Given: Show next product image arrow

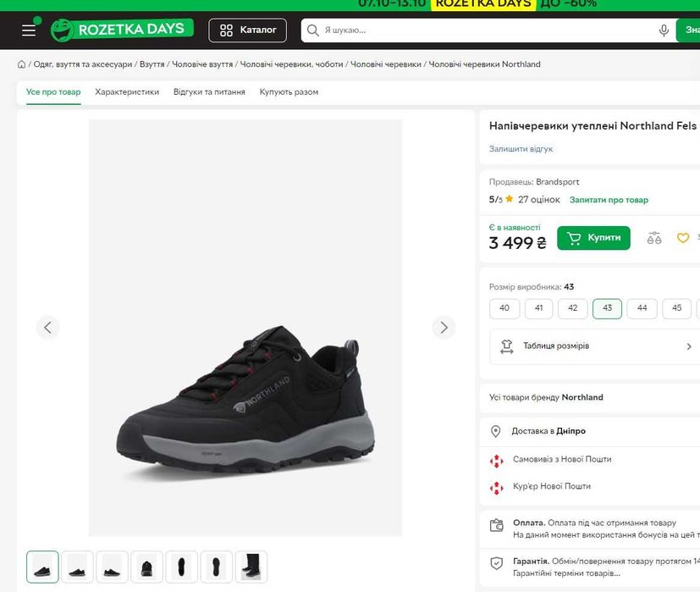Looking at the screenshot, I should pyautogui.click(x=443, y=327).
